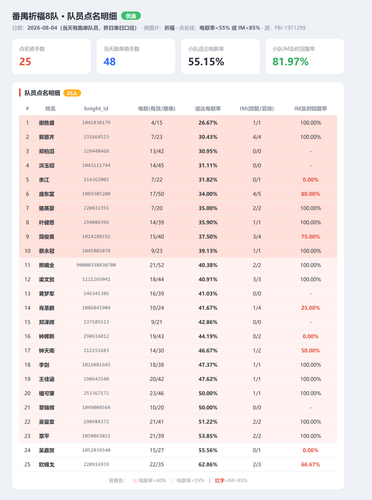This screenshot has height=500, width=372.
Task: Click the orange 25人 badge
Action: [x=72, y=93]
